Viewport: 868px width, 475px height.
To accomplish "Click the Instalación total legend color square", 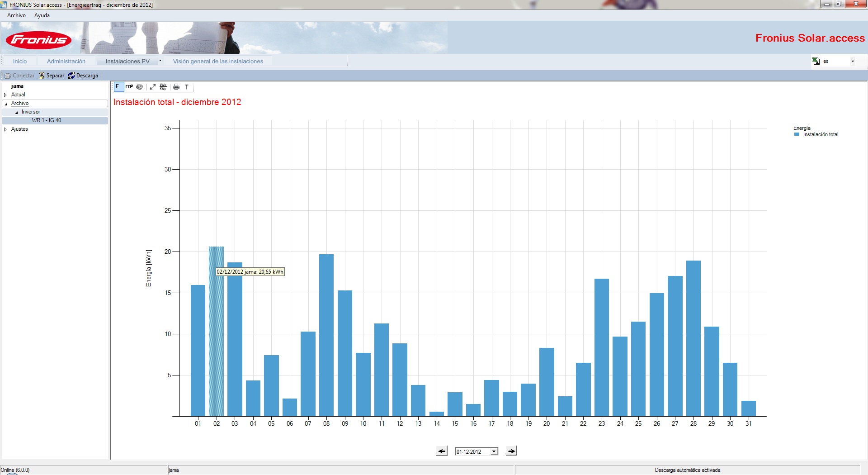I will (797, 134).
